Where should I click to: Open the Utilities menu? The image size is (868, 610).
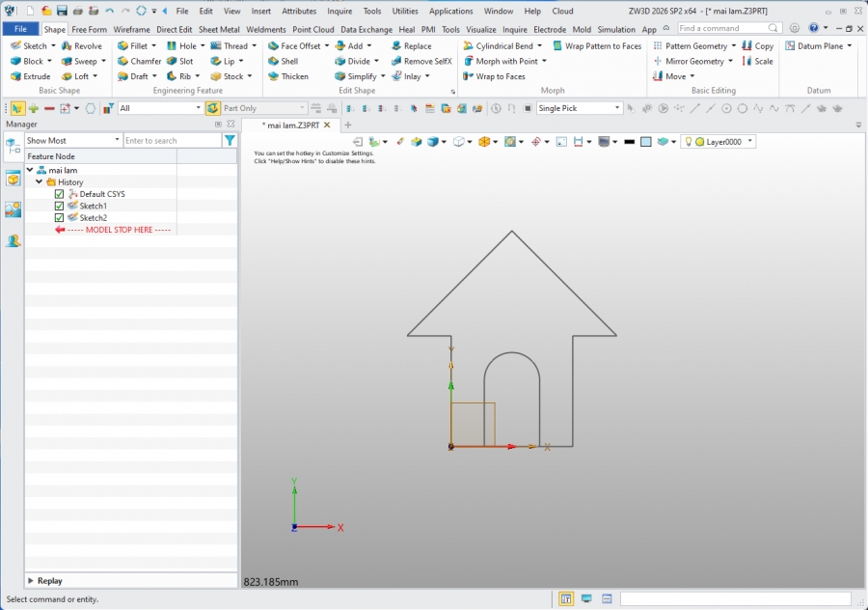[405, 11]
